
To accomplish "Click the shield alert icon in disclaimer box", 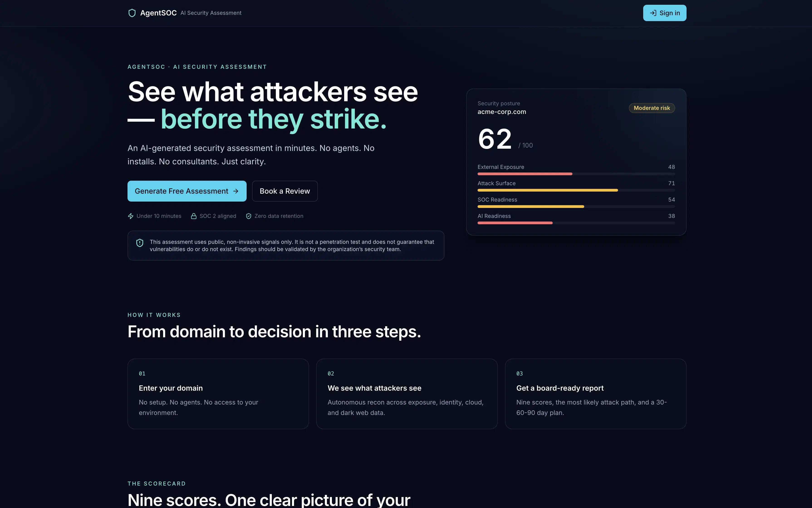I will (140, 243).
